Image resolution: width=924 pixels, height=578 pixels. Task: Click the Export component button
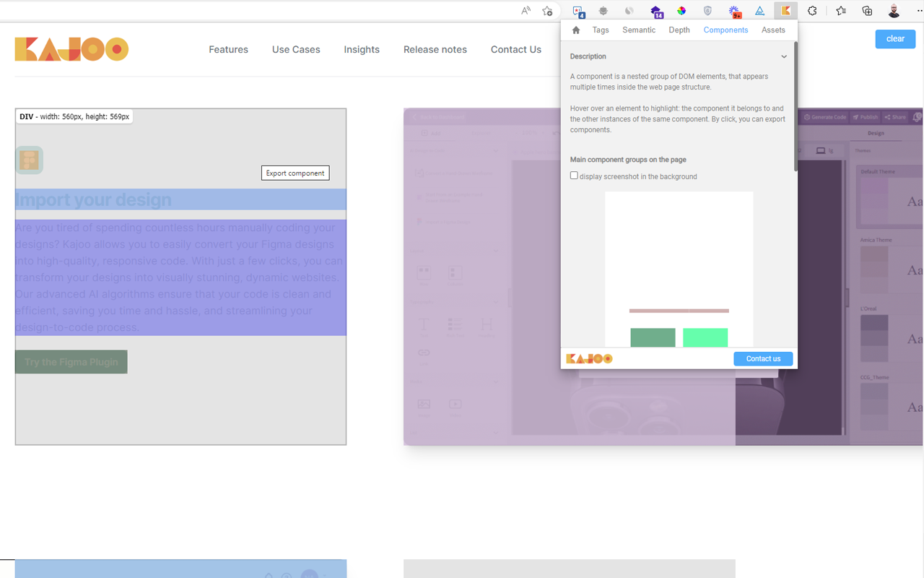[x=295, y=173]
